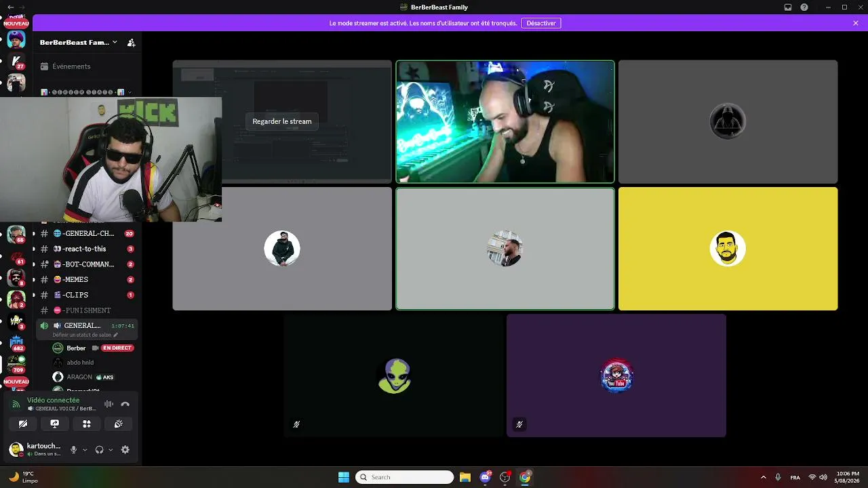Toggle the camera on/off button
The image size is (868, 488).
coord(23,424)
